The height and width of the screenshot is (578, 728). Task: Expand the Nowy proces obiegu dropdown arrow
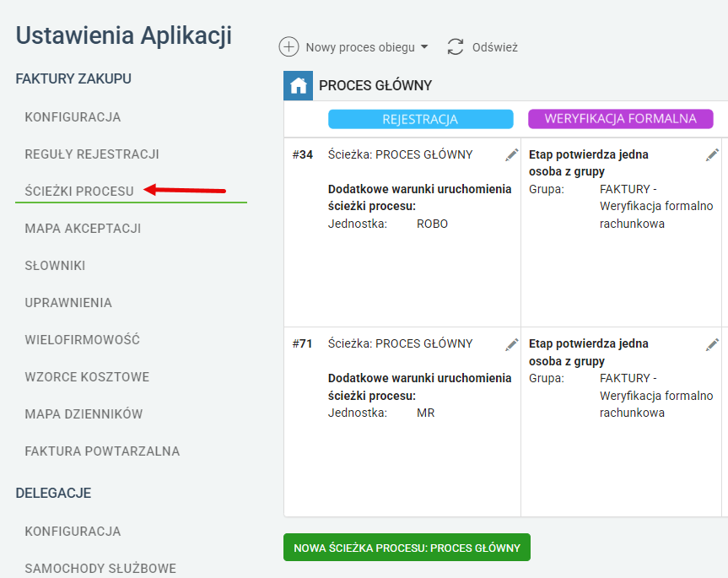point(423,47)
